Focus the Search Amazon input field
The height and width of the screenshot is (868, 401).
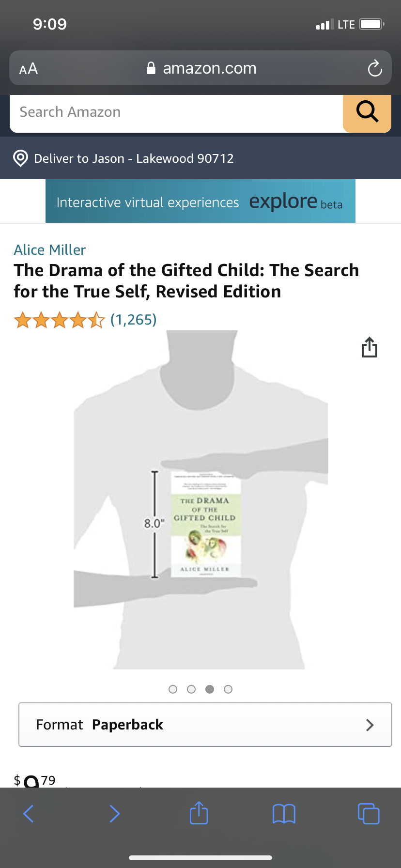pyautogui.click(x=176, y=113)
